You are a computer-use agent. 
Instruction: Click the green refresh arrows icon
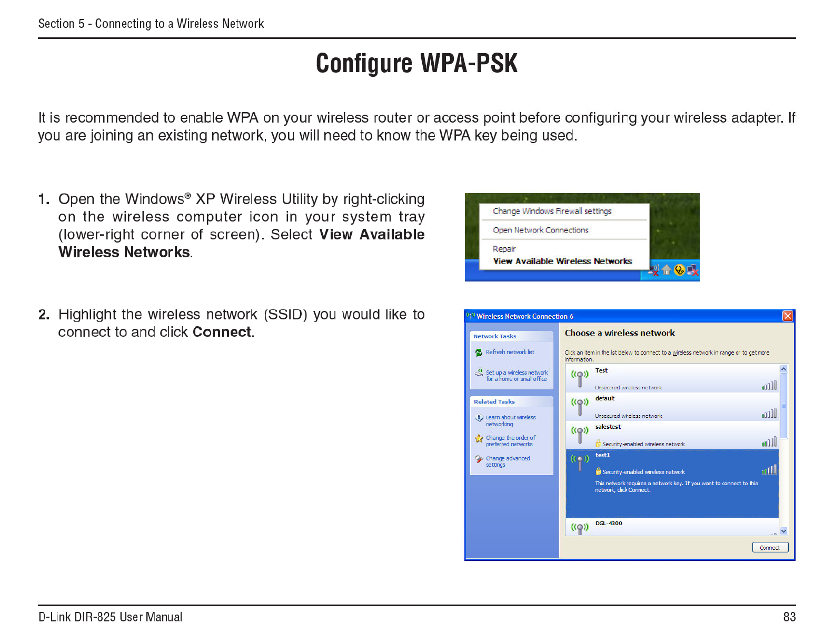click(479, 353)
